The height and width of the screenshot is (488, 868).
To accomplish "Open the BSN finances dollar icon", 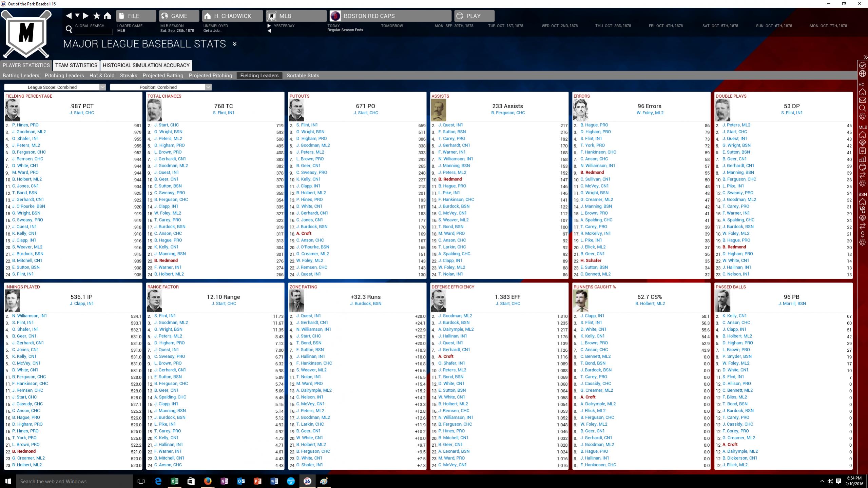I will click(862, 234).
